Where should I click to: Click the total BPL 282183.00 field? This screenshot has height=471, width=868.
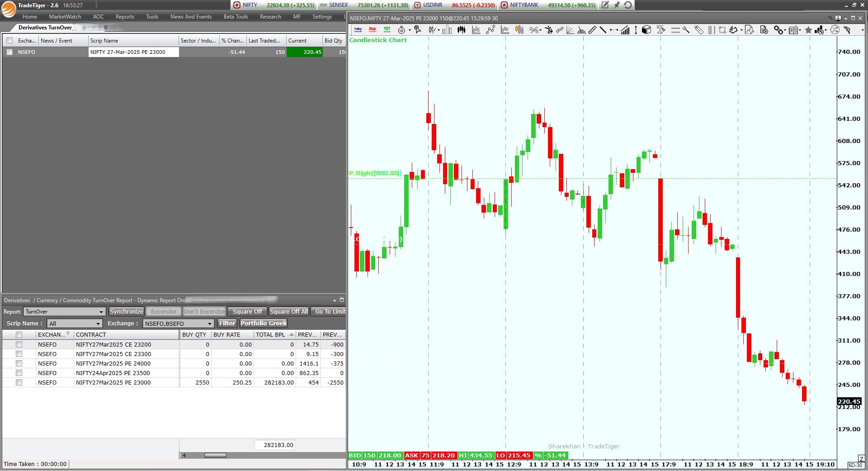(x=275, y=445)
